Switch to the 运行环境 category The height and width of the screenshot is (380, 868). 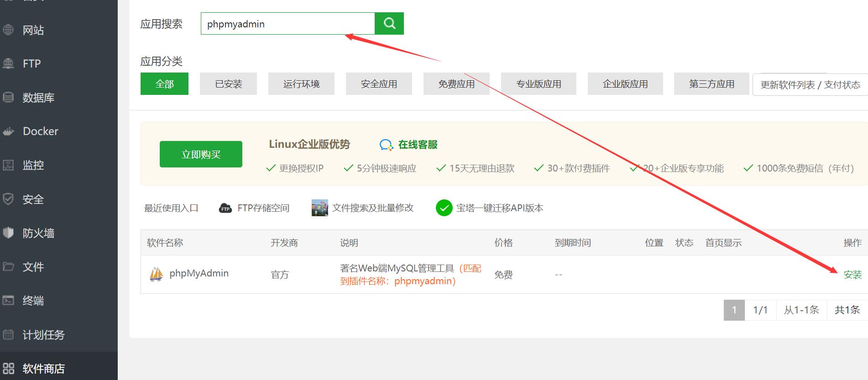pos(301,84)
